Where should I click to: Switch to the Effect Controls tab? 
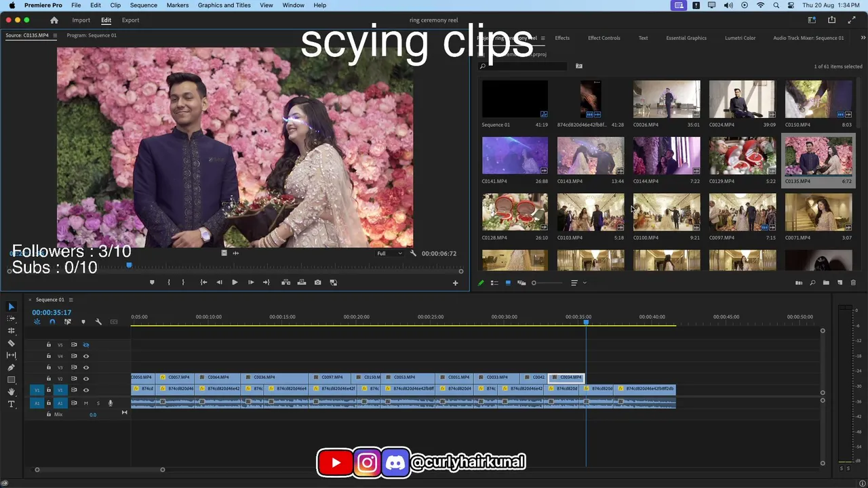[x=604, y=38]
